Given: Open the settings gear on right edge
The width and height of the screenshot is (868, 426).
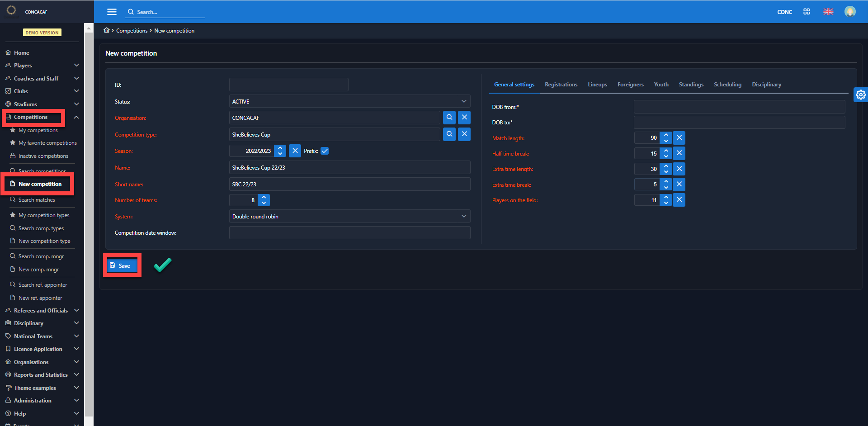Looking at the screenshot, I should (861, 95).
